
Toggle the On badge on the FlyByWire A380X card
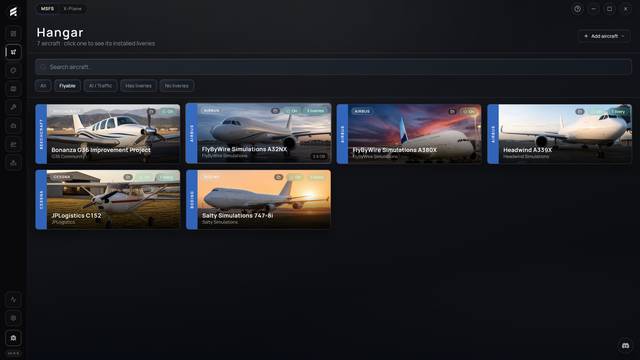point(469,111)
